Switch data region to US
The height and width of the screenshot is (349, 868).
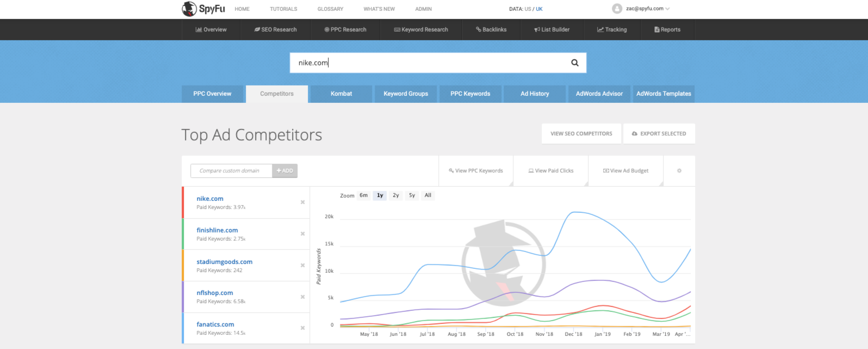tap(528, 9)
